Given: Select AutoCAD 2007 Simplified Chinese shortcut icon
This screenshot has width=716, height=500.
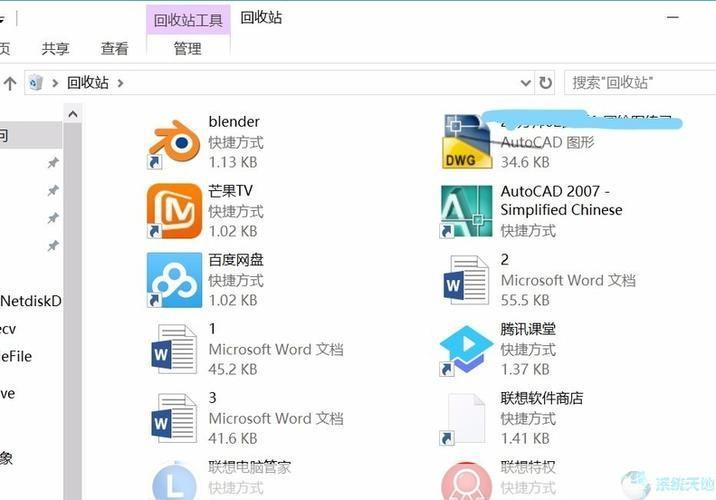Looking at the screenshot, I should [x=466, y=211].
